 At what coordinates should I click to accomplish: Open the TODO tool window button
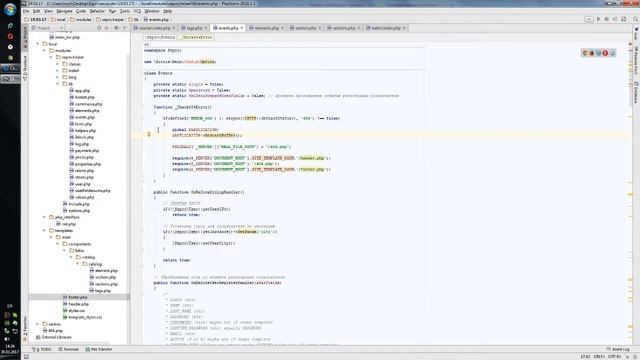point(42,349)
